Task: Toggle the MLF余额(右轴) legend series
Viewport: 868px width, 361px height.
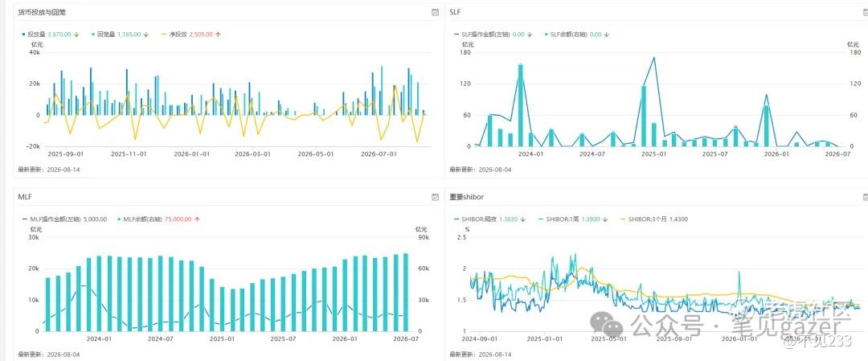Action: click(140, 219)
